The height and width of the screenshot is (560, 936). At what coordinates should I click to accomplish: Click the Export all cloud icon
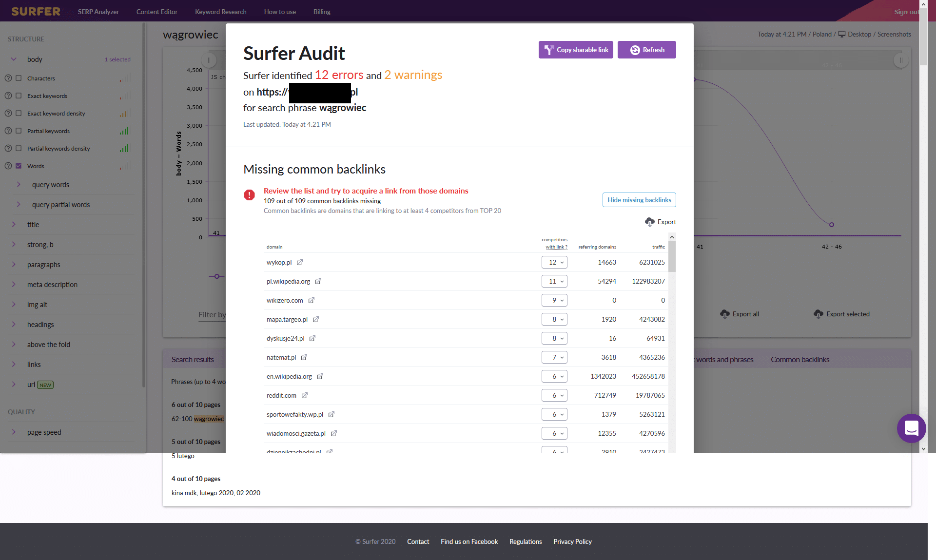[x=725, y=314]
